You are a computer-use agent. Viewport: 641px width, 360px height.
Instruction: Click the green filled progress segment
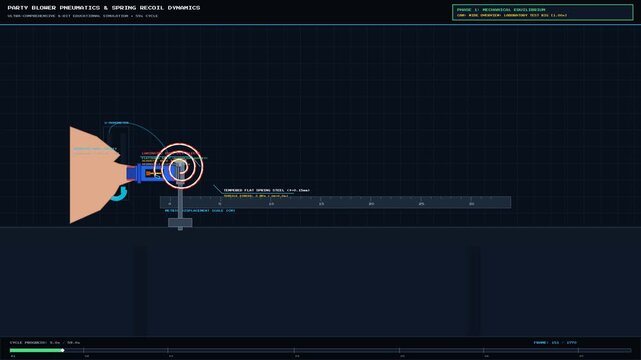pos(36,350)
